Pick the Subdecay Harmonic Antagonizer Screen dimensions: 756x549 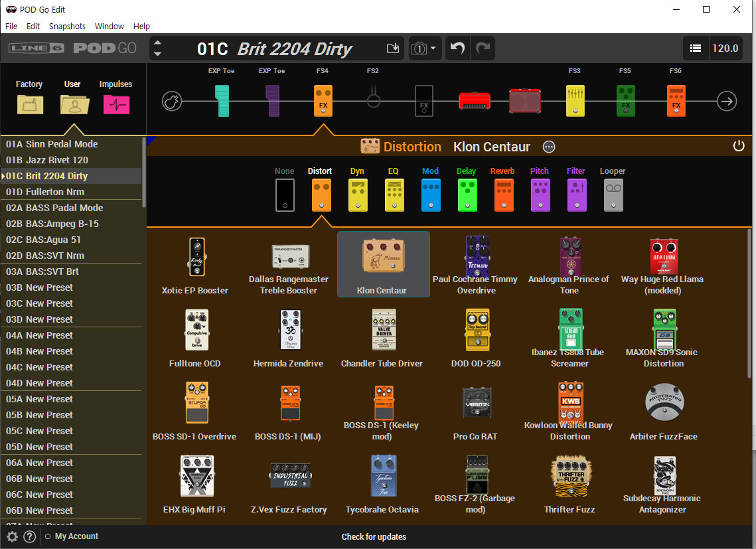point(662,485)
